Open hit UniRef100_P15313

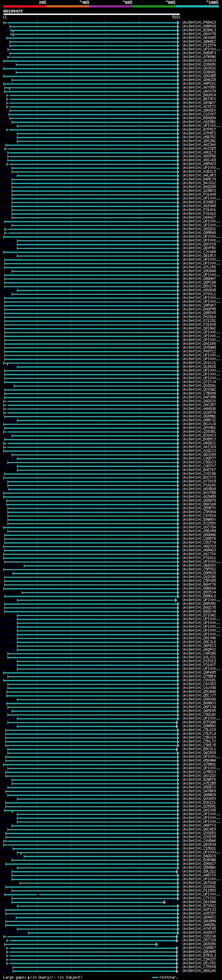point(199,661)
